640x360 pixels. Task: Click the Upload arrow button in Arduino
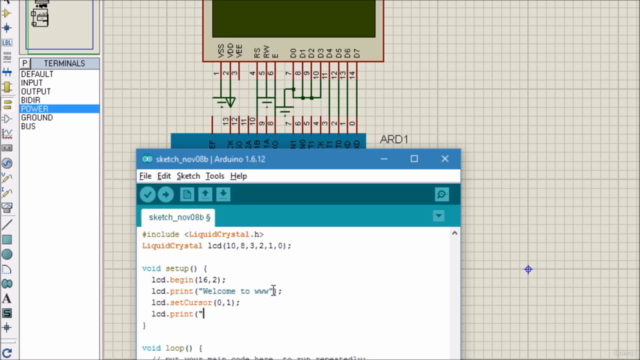click(166, 194)
